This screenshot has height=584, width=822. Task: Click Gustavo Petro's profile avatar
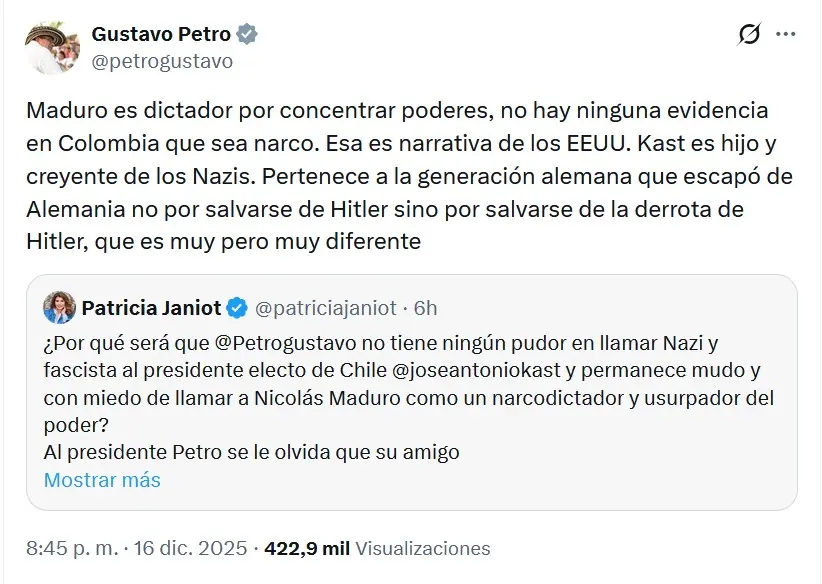pyautogui.click(x=52, y=47)
